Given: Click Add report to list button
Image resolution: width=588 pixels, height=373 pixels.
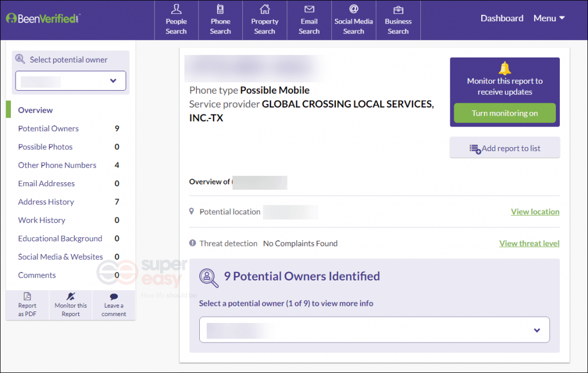Looking at the screenshot, I should 505,148.
